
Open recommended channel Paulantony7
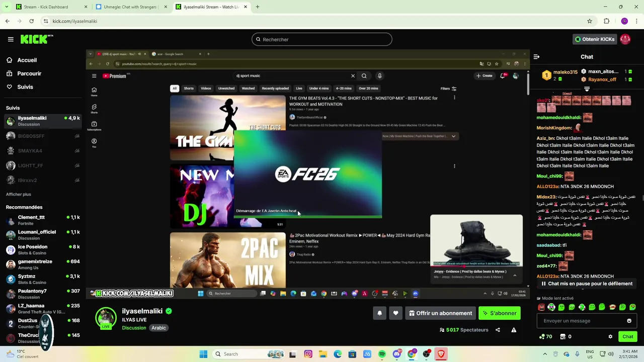click(x=43, y=294)
